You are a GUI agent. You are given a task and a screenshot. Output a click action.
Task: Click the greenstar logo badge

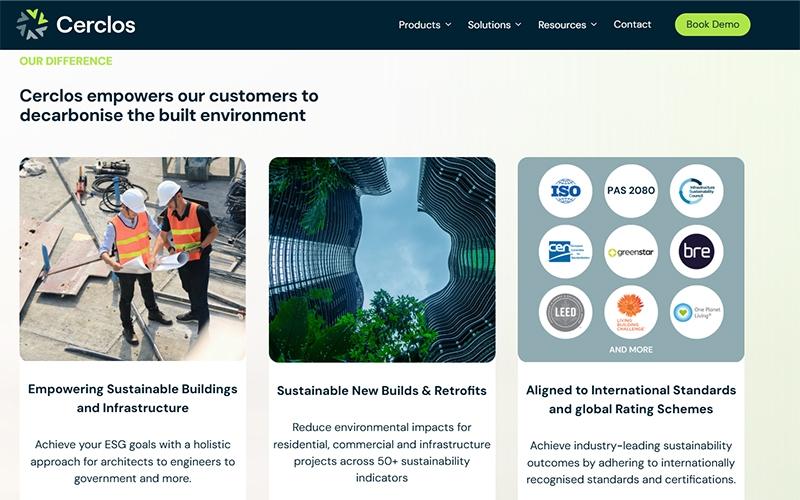coord(631,252)
